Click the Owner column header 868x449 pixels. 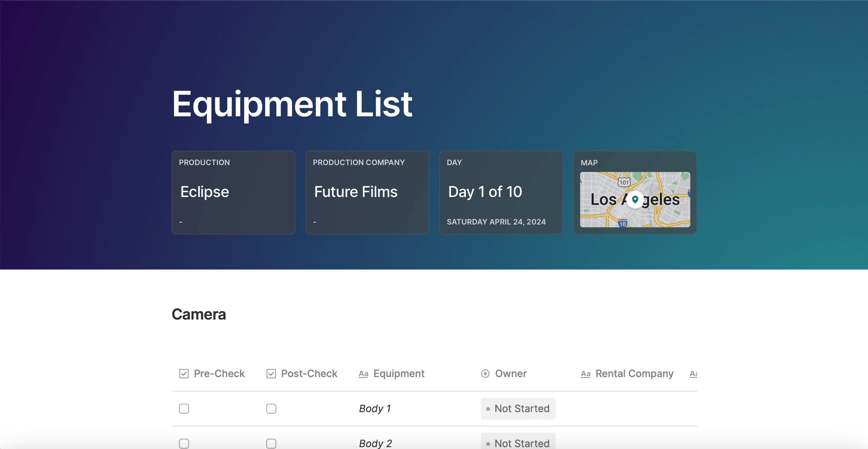click(510, 374)
